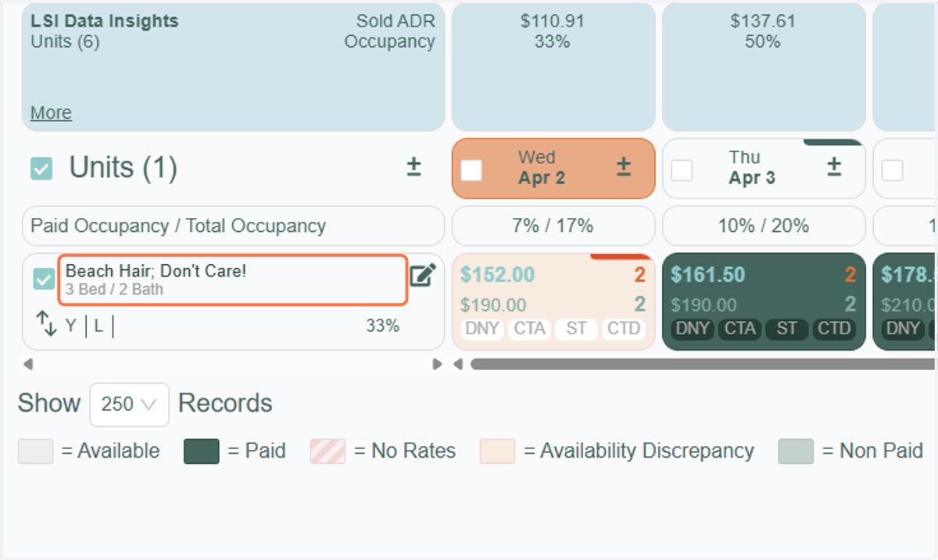Click the 33% occupancy value in unit row
The image size is (938, 560).
click(x=383, y=326)
